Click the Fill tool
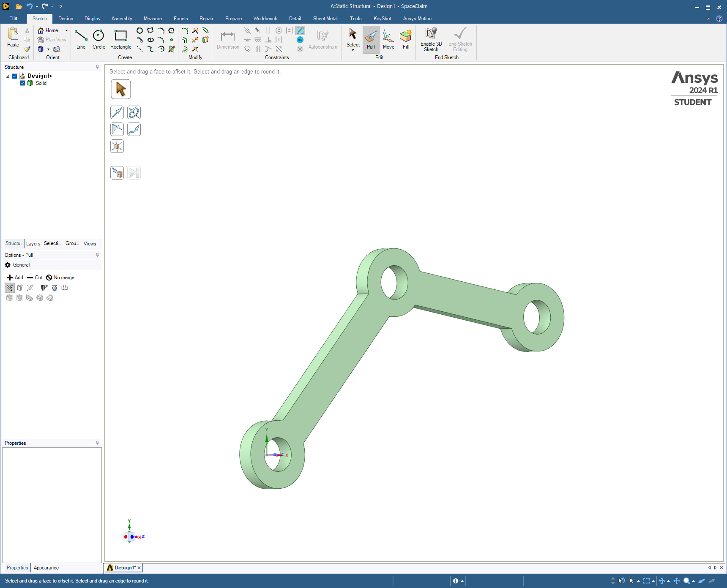This screenshot has height=588, width=727. [x=406, y=39]
